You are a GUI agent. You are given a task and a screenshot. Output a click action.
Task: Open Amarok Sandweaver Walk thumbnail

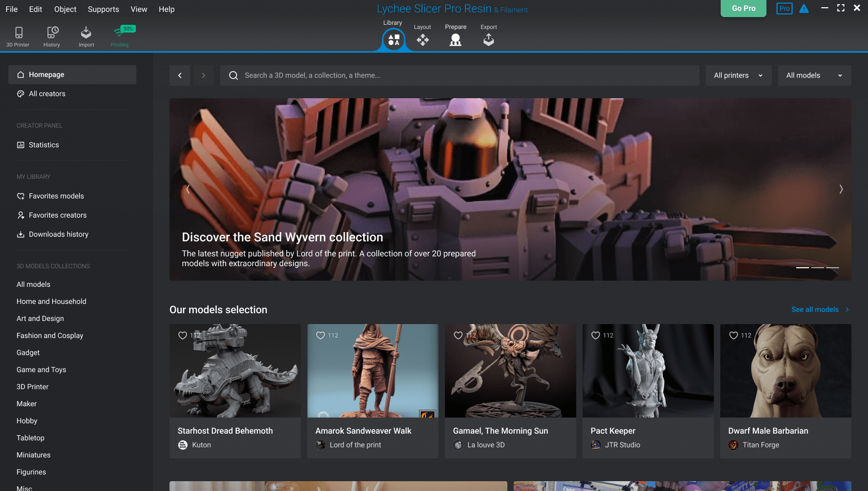tap(373, 371)
